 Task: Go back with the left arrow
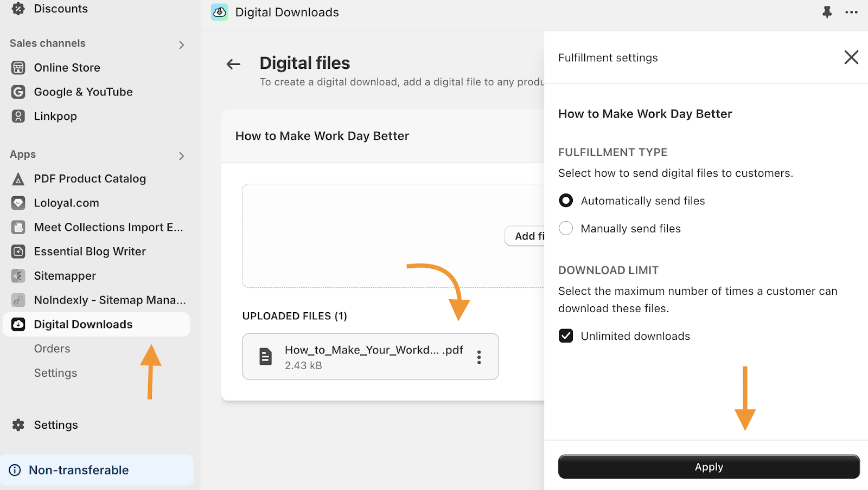(x=233, y=64)
